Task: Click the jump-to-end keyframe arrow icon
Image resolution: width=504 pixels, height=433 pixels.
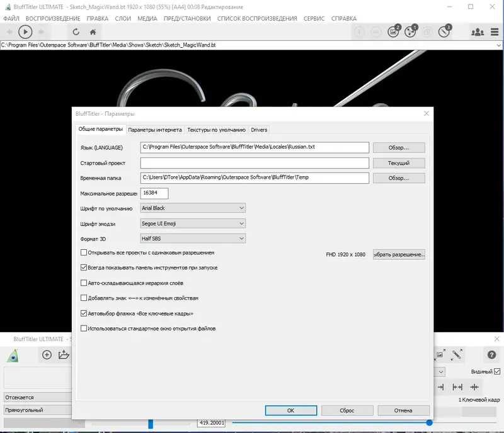Action: tap(440, 387)
